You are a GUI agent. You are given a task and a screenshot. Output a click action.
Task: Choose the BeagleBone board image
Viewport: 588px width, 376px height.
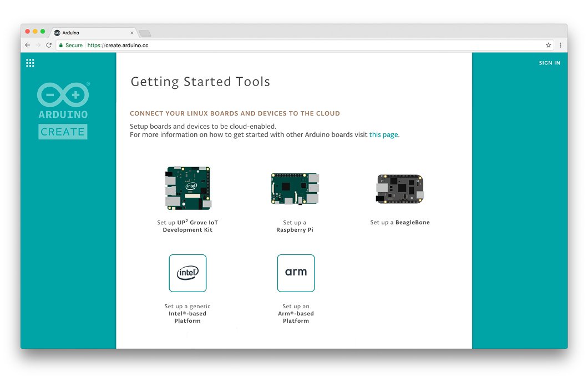[401, 188]
